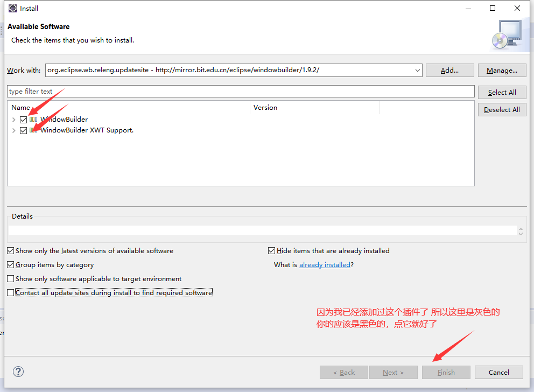Click the Details scroll down arrow

(521, 233)
